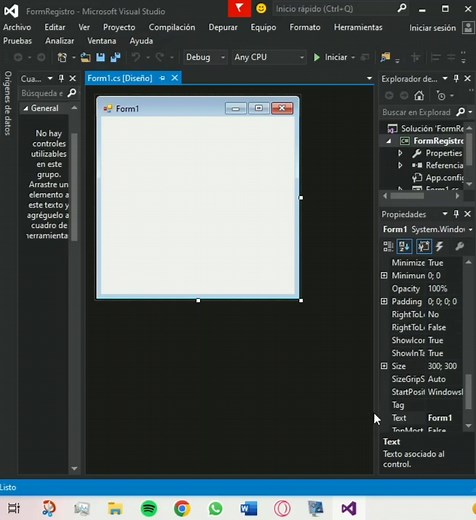Open the dropdown arrow next to Iniciar
This screenshot has height=520, width=476.
pos(353,57)
